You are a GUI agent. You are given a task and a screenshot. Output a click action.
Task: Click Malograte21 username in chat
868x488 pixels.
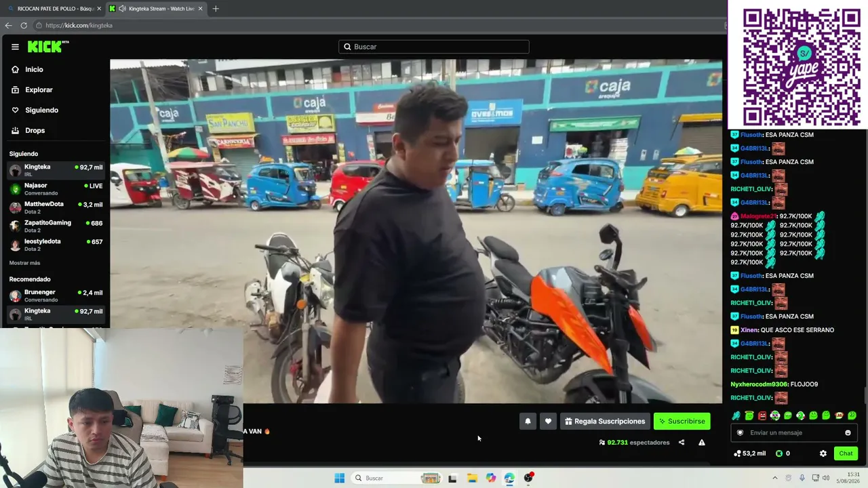tap(759, 216)
